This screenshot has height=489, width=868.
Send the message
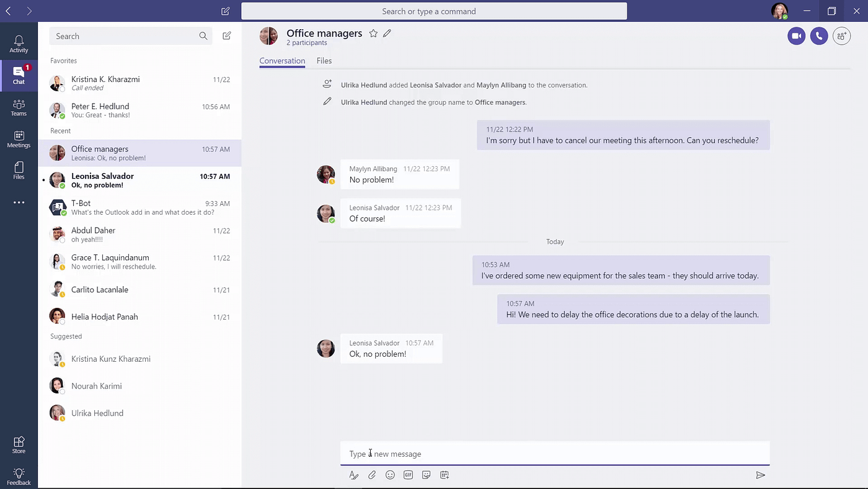760,475
